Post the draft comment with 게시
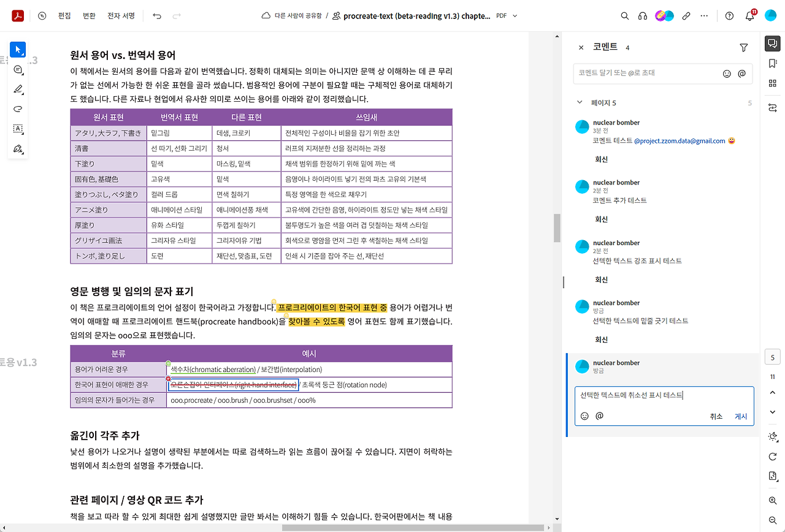Image resolution: width=785 pixels, height=532 pixels. point(741,417)
